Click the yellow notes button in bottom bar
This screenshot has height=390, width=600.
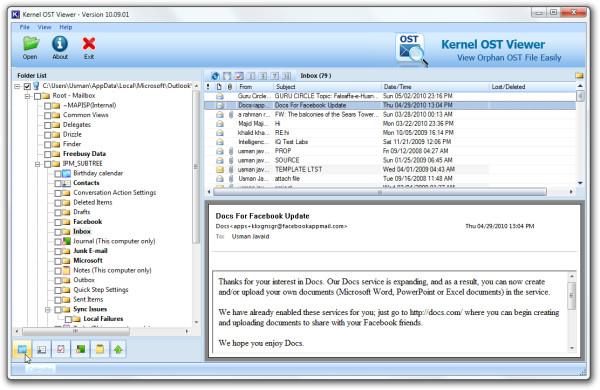tap(99, 349)
